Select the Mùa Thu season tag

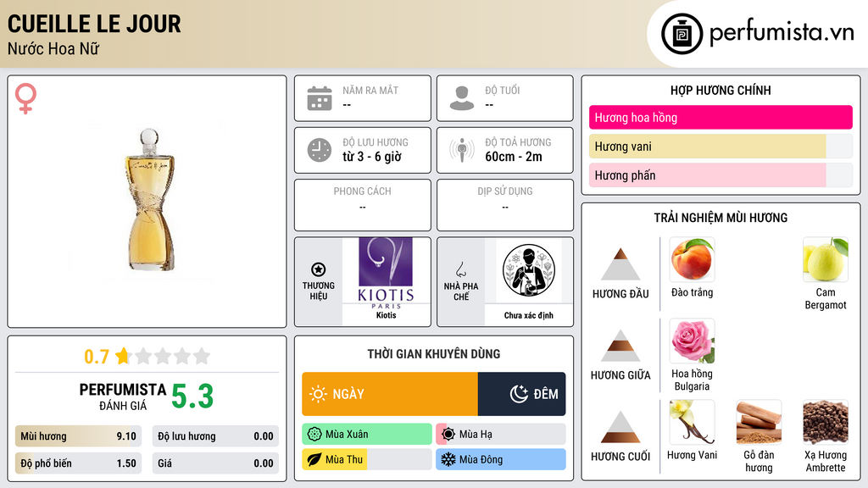click(x=367, y=459)
